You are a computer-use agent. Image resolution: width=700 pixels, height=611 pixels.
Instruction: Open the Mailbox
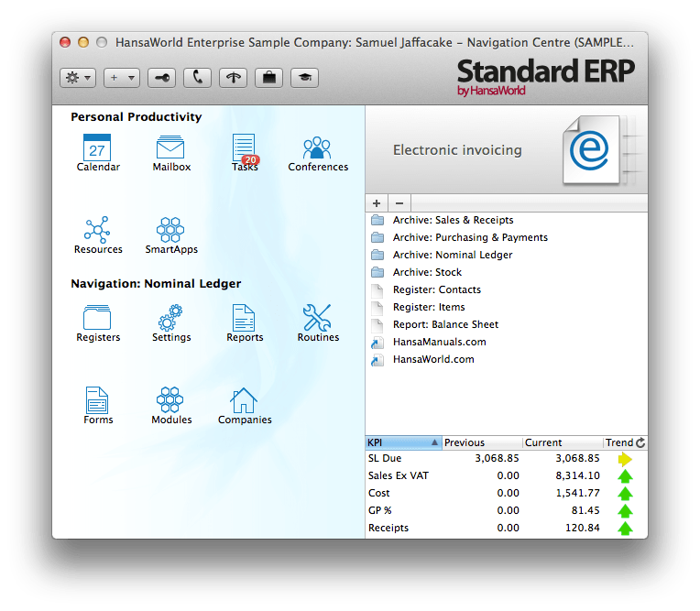[x=171, y=153]
